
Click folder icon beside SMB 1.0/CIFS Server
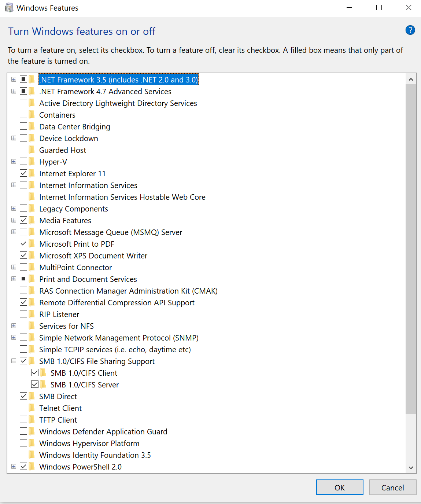pos(44,385)
